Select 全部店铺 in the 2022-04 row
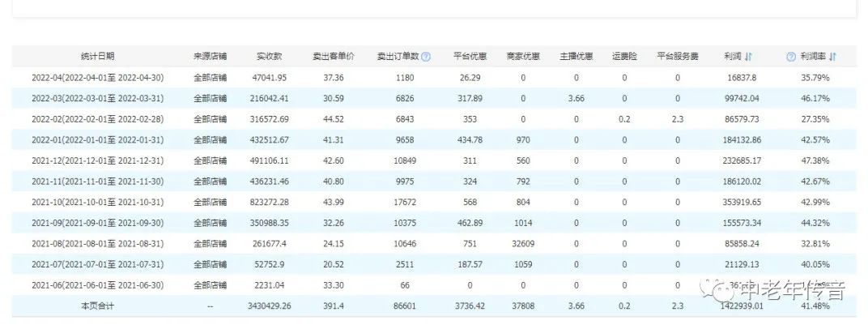This screenshot has height=329, width=868. (210, 78)
